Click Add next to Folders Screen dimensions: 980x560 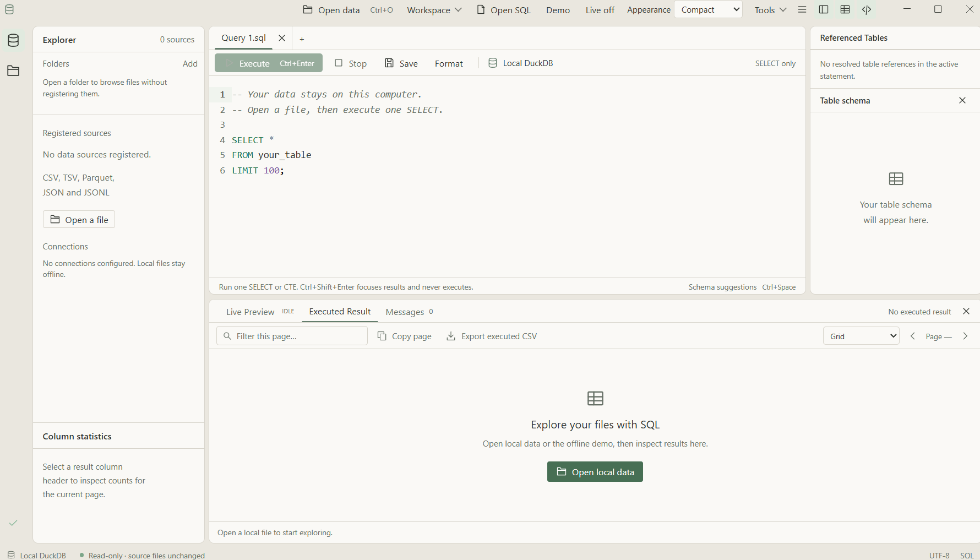(x=190, y=63)
